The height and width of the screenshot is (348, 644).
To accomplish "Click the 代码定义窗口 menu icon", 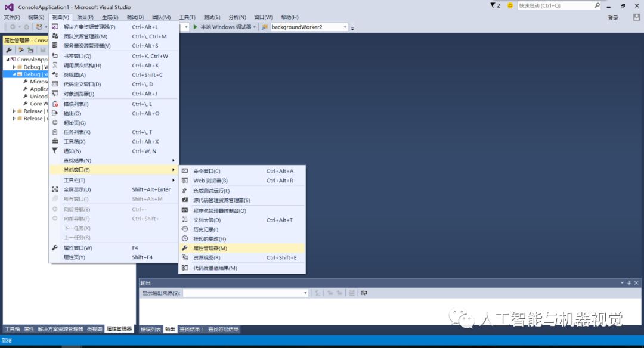I will (x=55, y=84).
